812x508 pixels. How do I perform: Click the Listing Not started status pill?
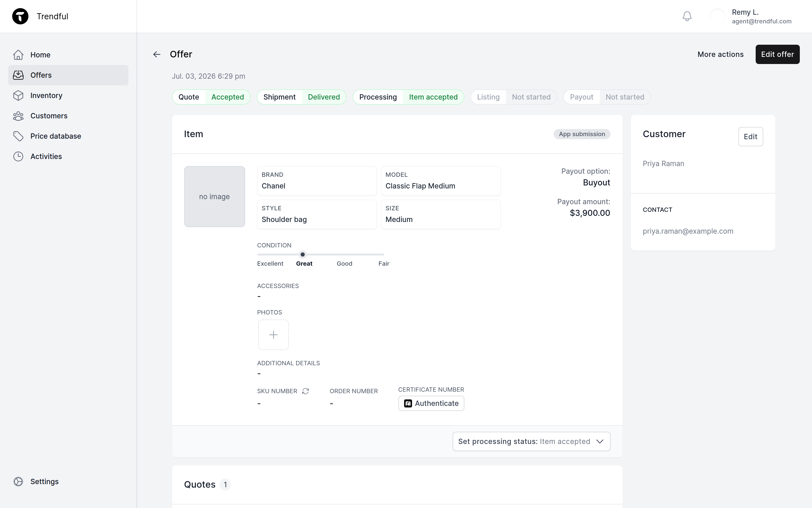tap(514, 97)
